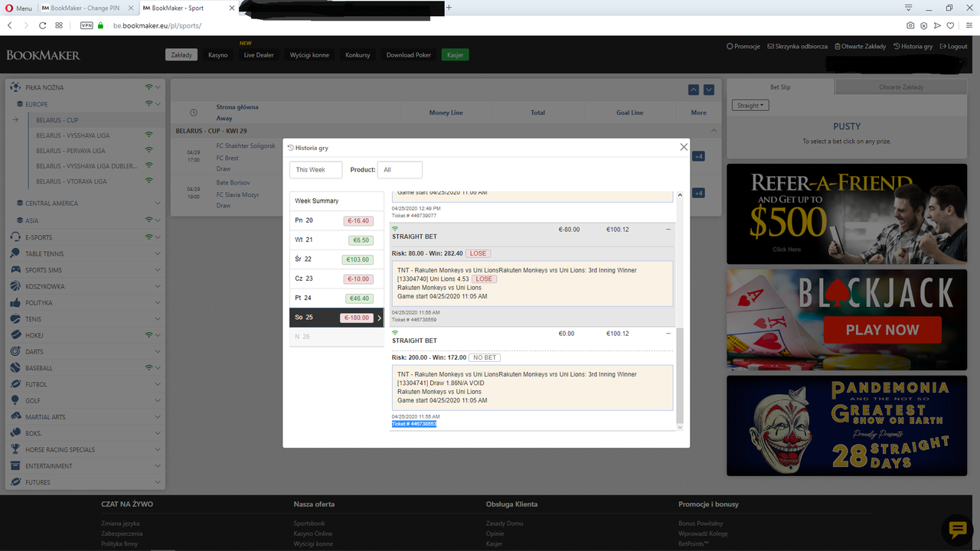Click the Konkursy menu button
980x551 pixels.
click(x=358, y=55)
